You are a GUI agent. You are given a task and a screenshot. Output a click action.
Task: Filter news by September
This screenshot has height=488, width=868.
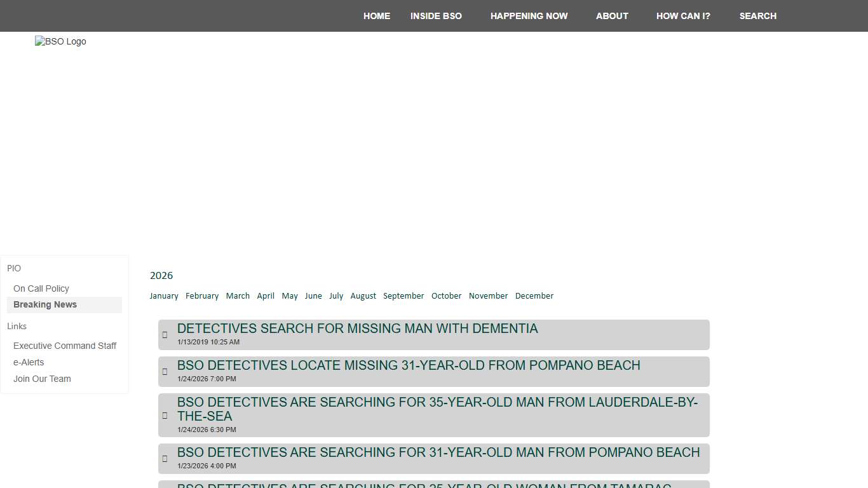[403, 296]
